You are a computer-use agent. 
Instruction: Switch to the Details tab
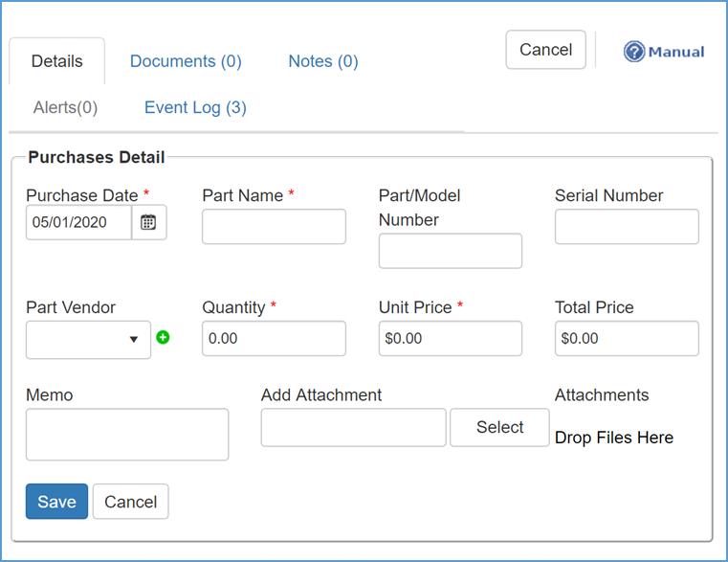click(56, 61)
